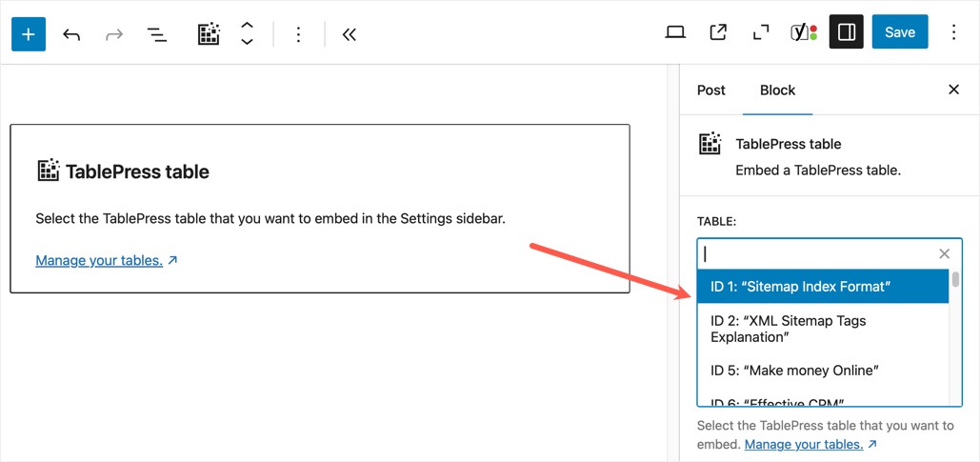Move block up with the up chevron
Image resolution: width=980 pixels, height=462 pixels.
coord(247,26)
